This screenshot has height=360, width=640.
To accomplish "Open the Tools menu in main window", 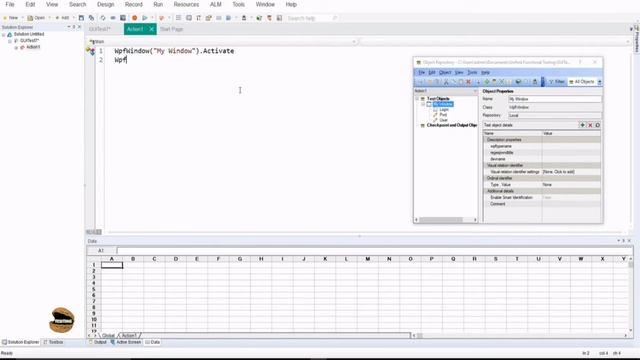I will click(x=238, y=4).
